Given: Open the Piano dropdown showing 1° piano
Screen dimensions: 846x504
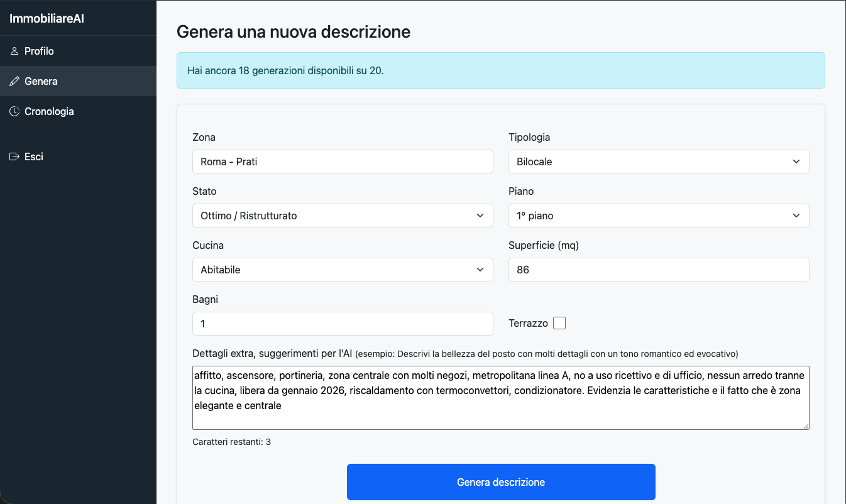Looking at the screenshot, I should 659,216.
